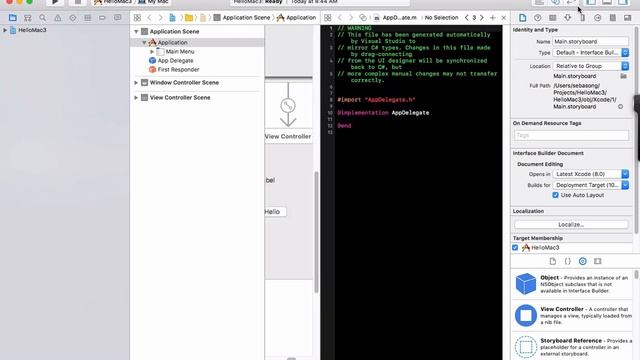Open the Source Control navigator icon
The height and width of the screenshot is (360, 640).
[x=28, y=18]
